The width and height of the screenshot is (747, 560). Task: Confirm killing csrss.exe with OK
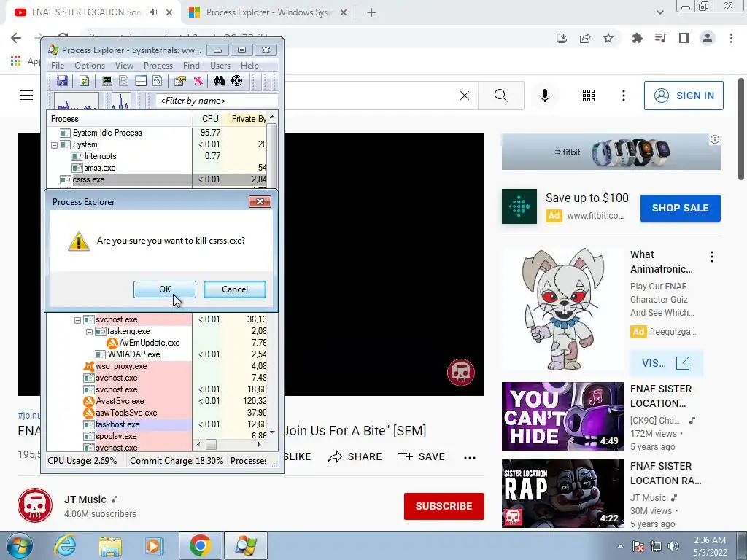[165, 289]
